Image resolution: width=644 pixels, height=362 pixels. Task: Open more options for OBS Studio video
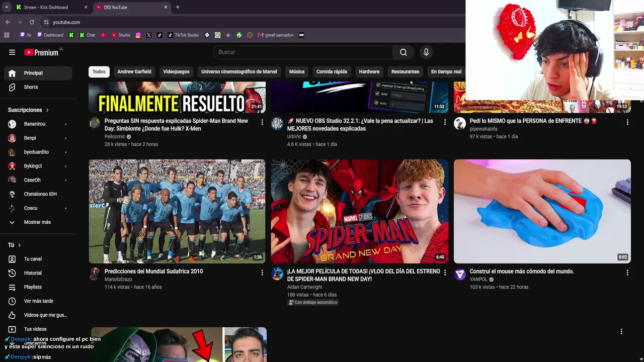pyautogui.click(x=445, y=122)
